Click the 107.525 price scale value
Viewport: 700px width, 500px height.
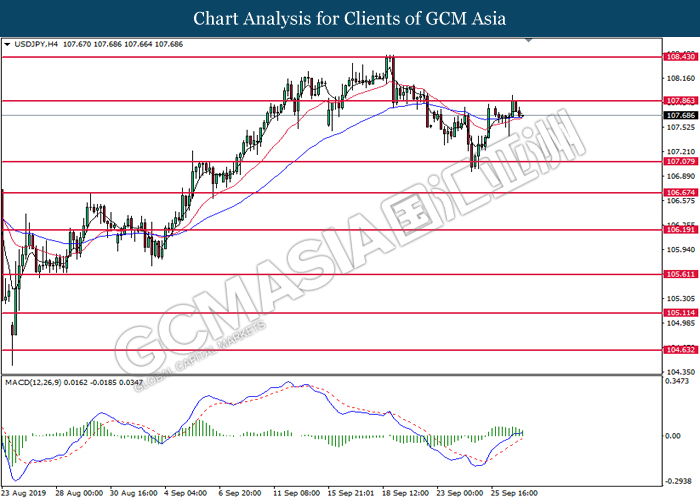(x=680, y=128)
